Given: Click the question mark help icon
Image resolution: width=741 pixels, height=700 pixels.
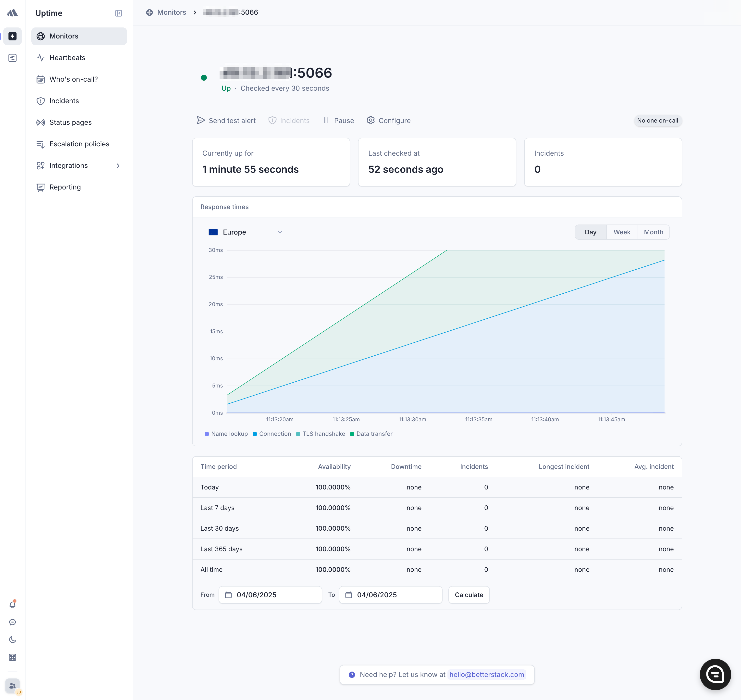Looking at the screenshot, I should pos(351,675).
